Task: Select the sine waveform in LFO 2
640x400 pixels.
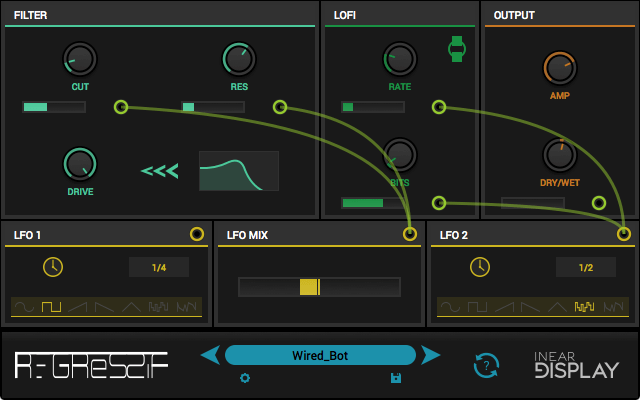Action: tap(451, 307)
